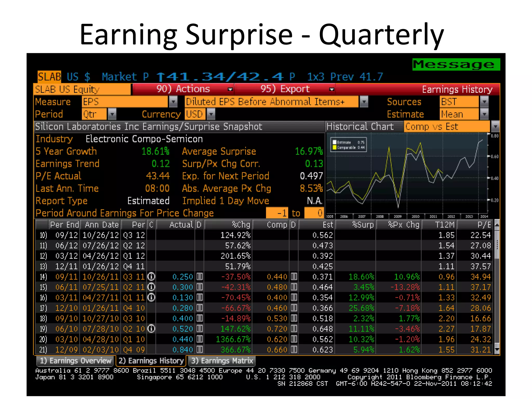Click detail icon beside Actual 0.250

pyautogui.click(x=199, y=277)
